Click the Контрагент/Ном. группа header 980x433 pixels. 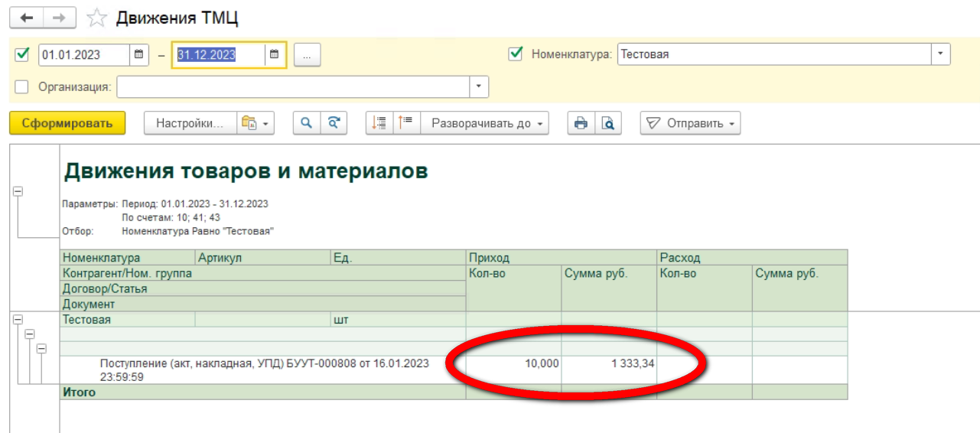263,273
